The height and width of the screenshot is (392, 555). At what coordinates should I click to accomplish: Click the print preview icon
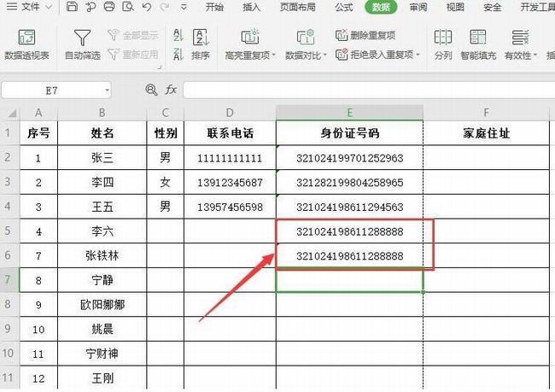128,6
